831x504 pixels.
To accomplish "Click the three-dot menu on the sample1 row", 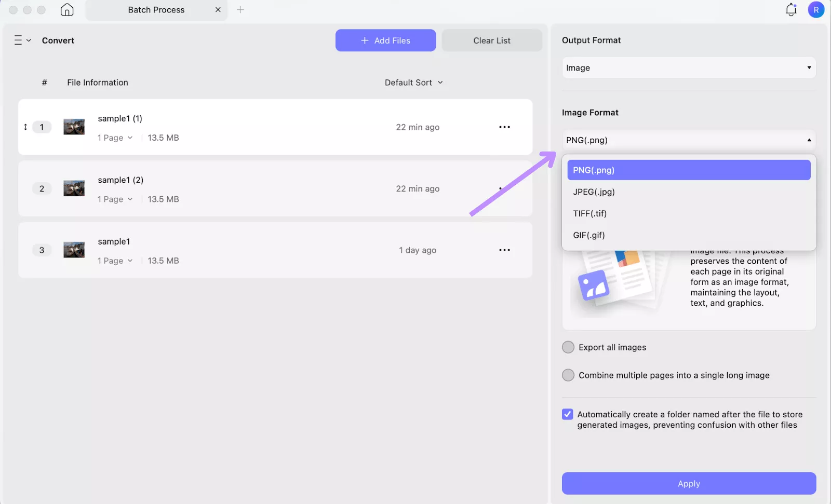I will 504,250.
